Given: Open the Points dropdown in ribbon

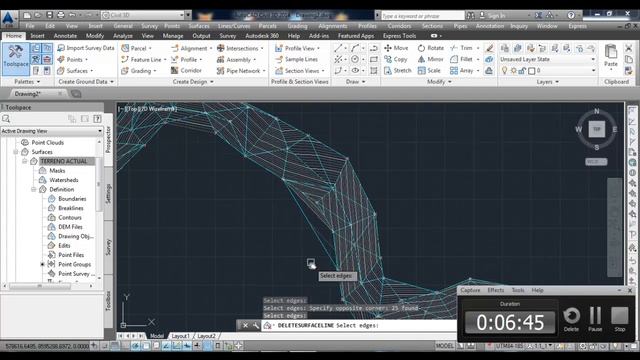Looking at the screenshot, I should coord(73,60).
